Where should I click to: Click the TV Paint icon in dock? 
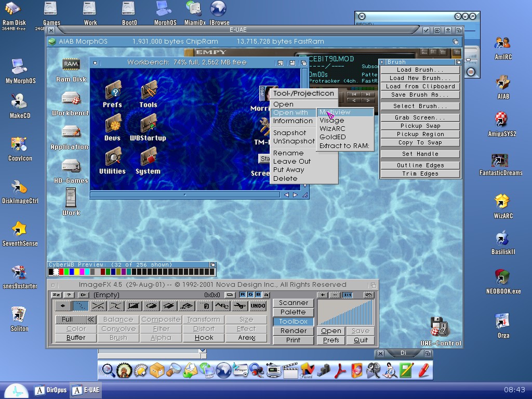[307, 370]
